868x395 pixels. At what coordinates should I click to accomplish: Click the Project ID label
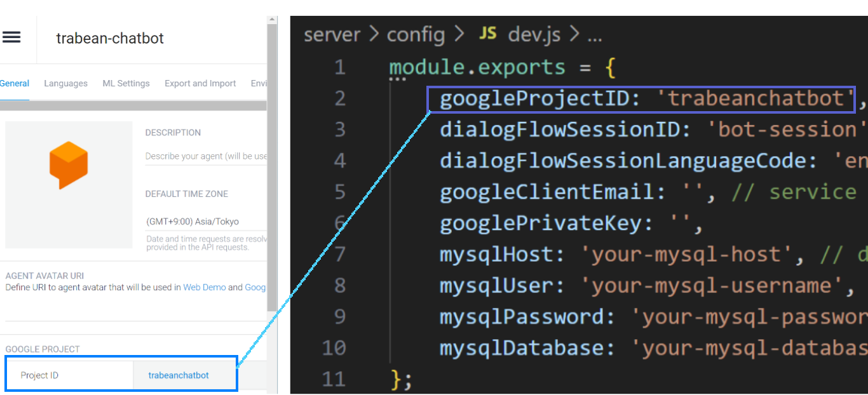[x=39, y=375]
